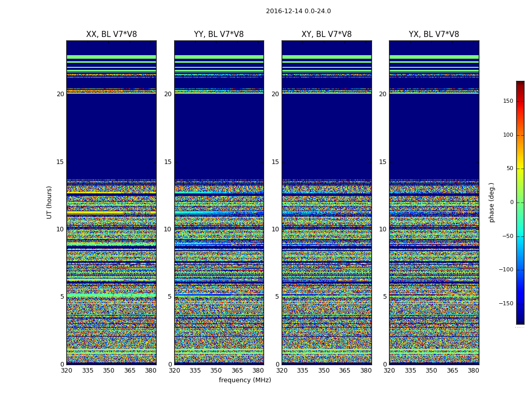Viewport: 532px width, 405px height.
Task: Click the '20' hour tick beside the XX panel
Action: point(60,94)
